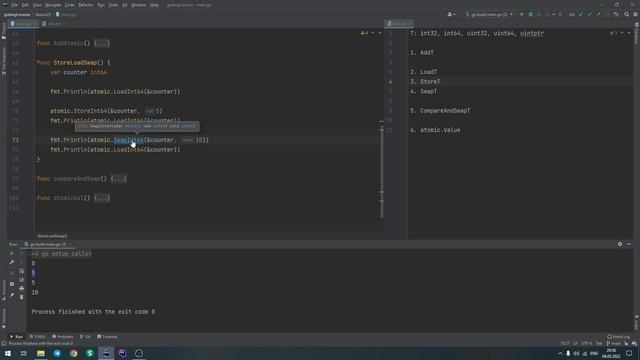Click the warnings indicator in the left editor
The height and width of the screenshot is (360, 640).
coord(364,33)
